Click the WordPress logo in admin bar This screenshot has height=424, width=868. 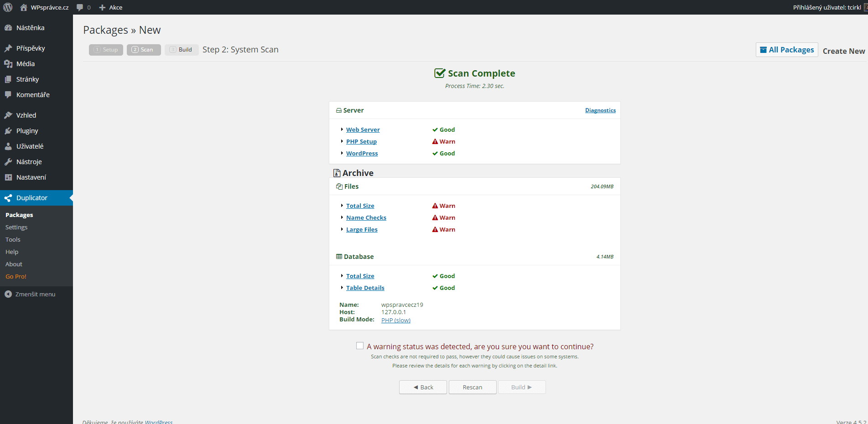click(8, 7)
